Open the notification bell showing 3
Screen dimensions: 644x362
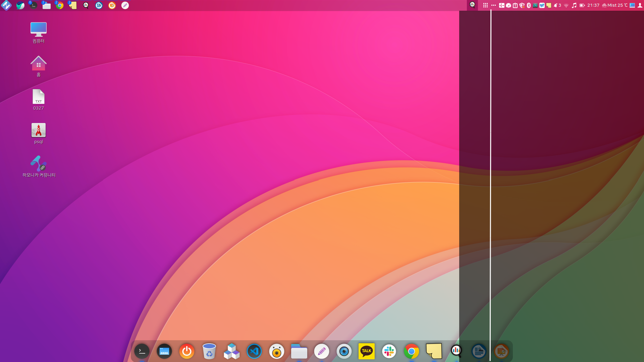pos(557,5)
